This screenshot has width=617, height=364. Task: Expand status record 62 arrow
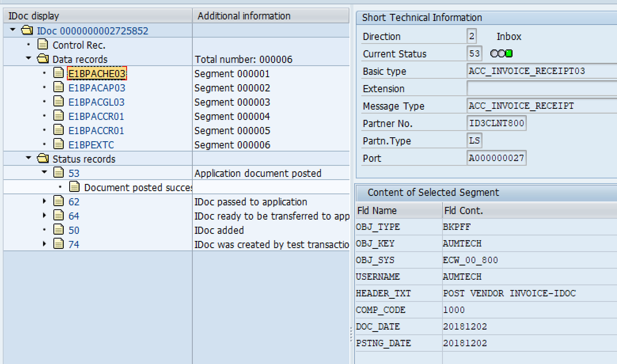(44, 201)
